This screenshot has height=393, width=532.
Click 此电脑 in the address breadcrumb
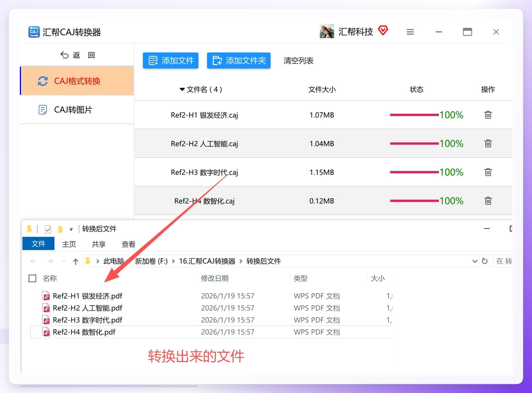113,261
